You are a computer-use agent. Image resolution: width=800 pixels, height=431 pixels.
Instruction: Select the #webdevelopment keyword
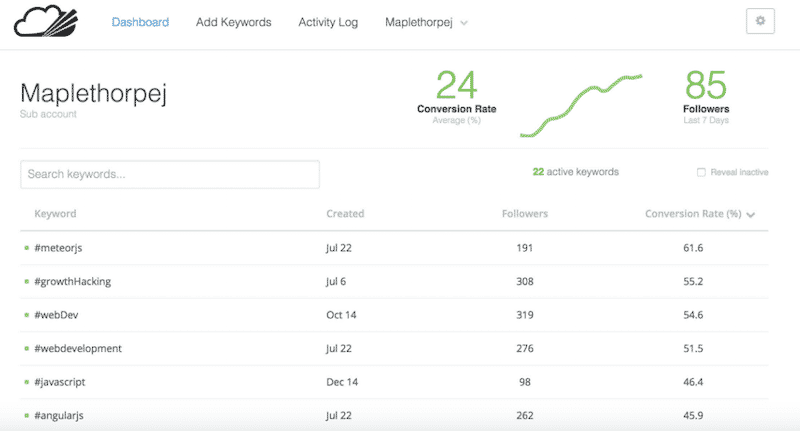pos(78,349)
